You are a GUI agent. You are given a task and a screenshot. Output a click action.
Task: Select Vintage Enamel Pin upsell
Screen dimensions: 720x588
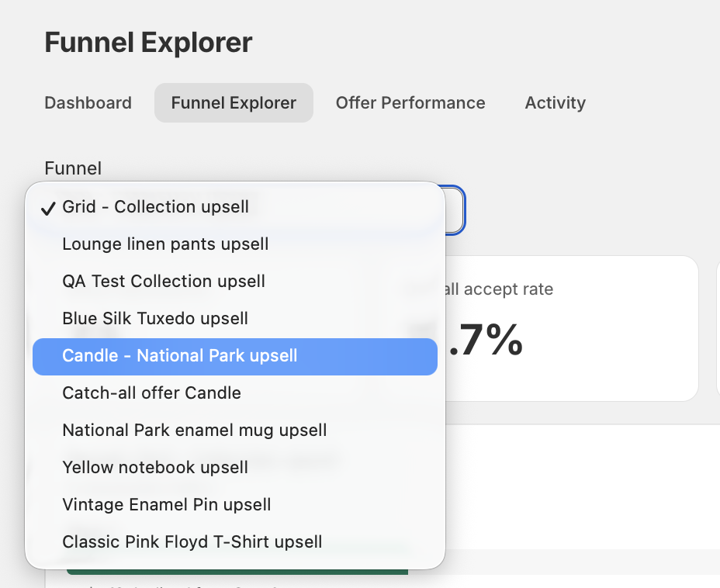pos(234,505)
